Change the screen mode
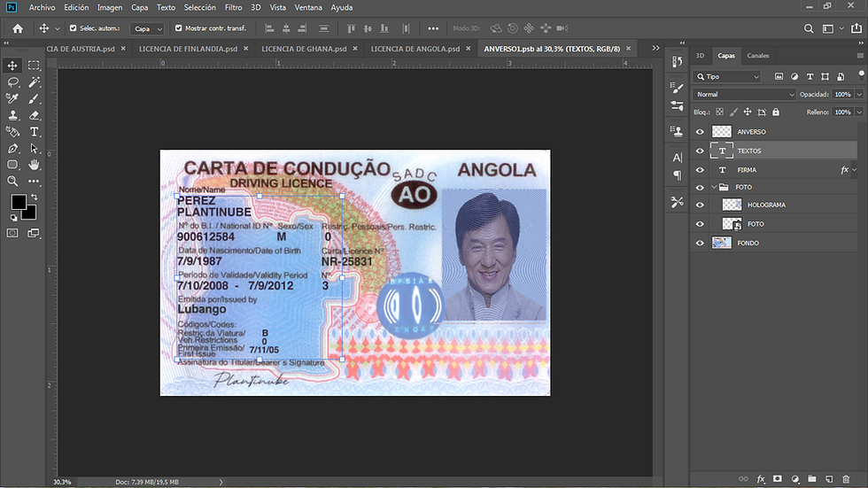The image size is (868, 488). click(x=34, y=233)
